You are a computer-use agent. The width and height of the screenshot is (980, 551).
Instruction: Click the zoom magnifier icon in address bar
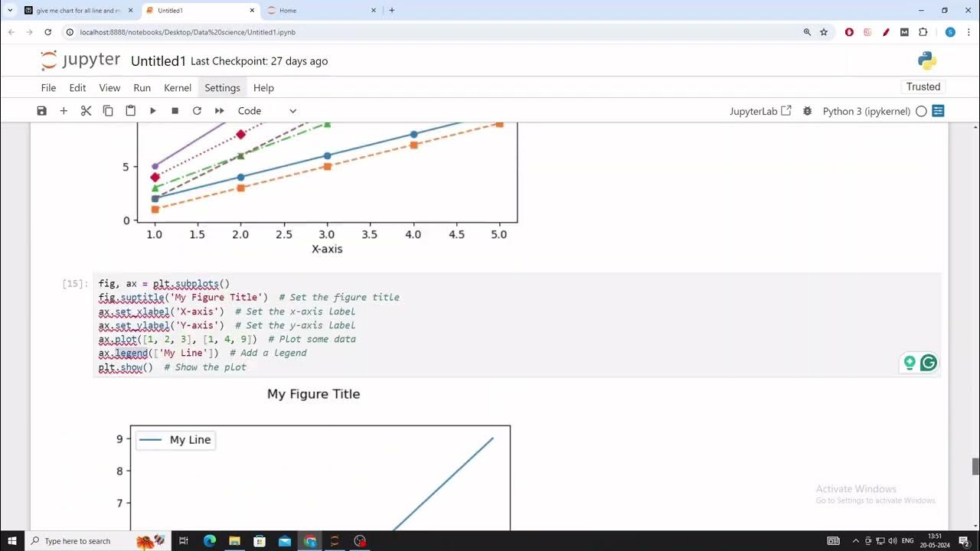tap(807, 32)
